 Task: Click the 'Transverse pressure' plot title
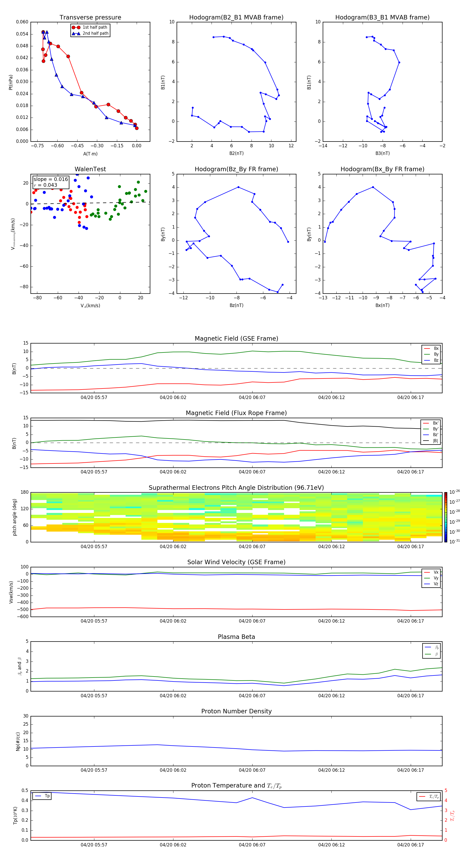click(90, 18)
